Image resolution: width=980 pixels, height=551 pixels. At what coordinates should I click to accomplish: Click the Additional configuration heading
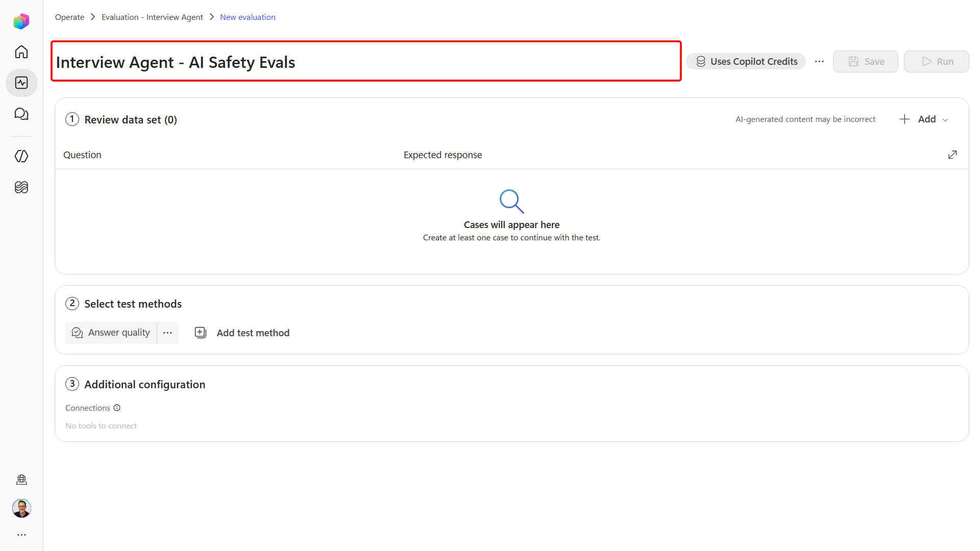pyautogui.click(x=145, y=384)
